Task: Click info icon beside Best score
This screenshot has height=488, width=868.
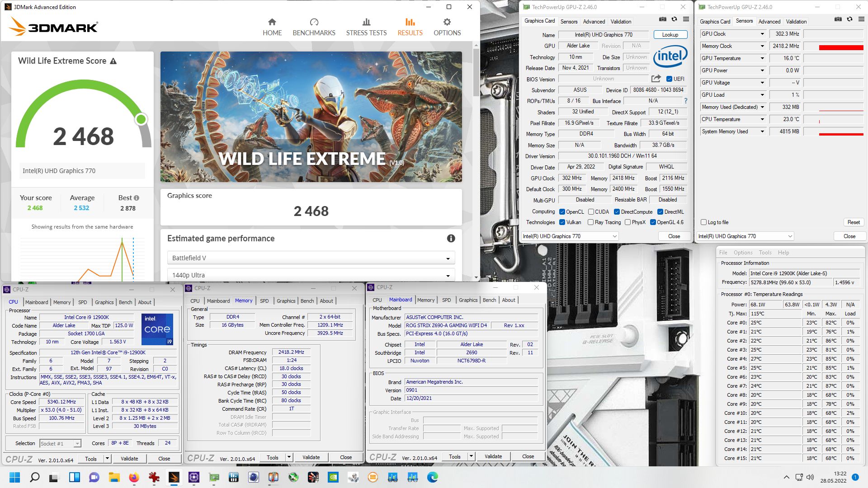Action: click(x=137, y=198)
